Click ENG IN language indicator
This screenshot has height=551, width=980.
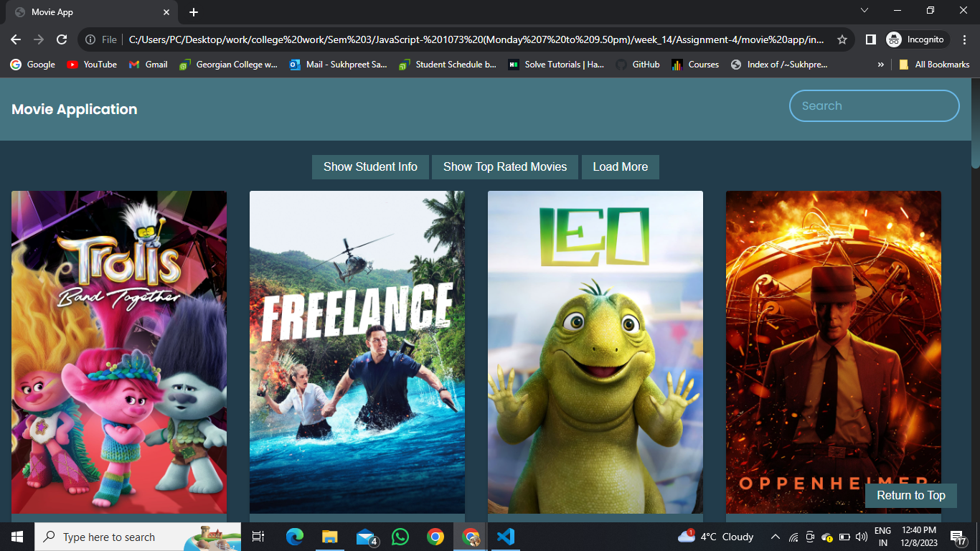click(882, 537)
